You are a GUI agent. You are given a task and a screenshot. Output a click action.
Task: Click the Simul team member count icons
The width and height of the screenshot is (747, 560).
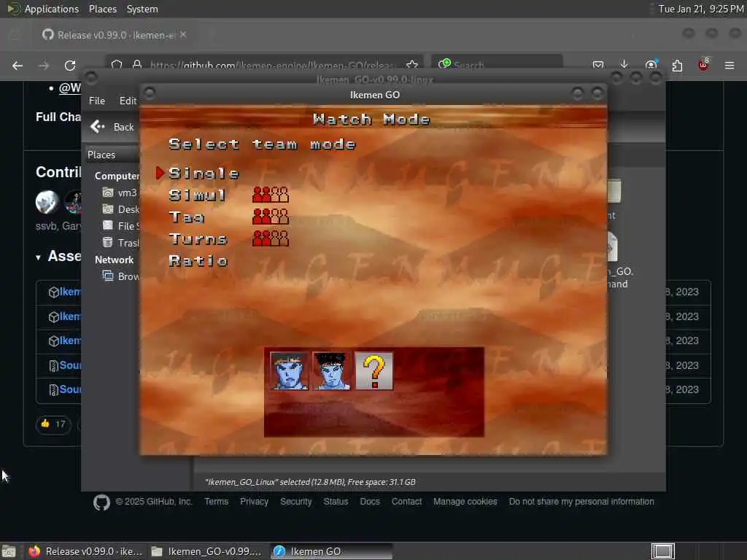click(270, 195)
